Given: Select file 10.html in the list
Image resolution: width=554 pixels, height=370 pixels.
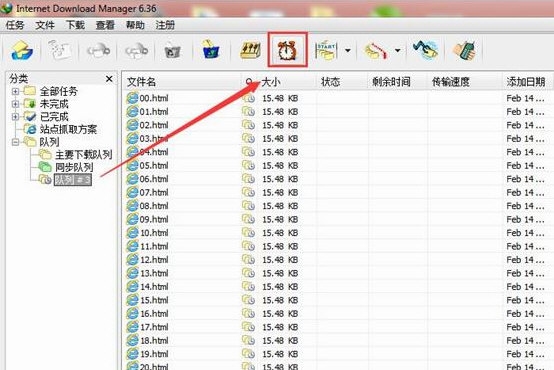Looking at the screenshot, I should [x=154, y=233].
